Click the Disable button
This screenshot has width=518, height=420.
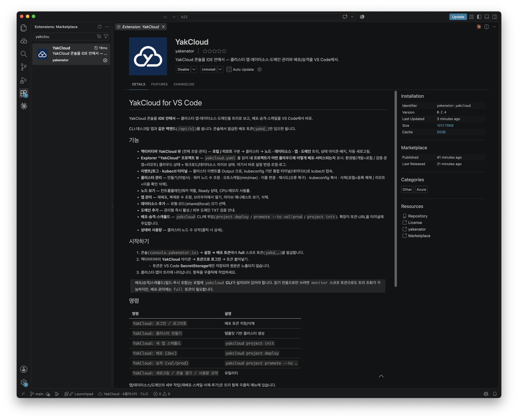[x=183, y=69]
